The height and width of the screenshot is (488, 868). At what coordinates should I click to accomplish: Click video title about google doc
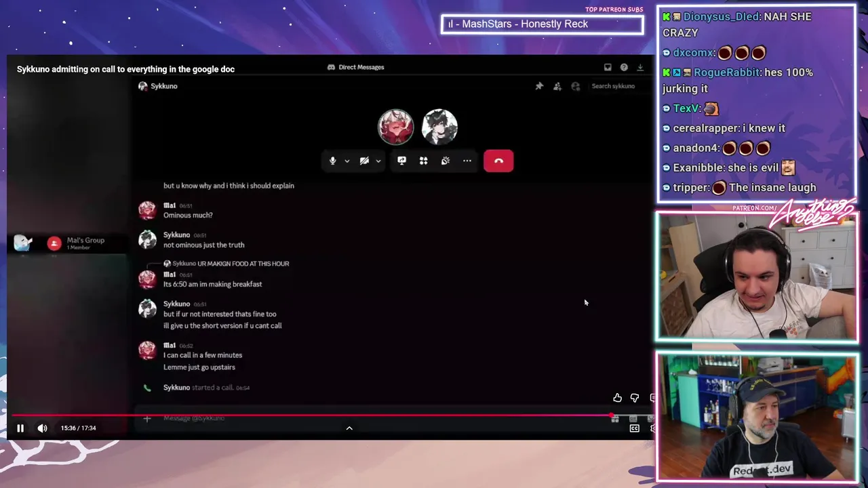pyautogui.click(x=125, y=69)
